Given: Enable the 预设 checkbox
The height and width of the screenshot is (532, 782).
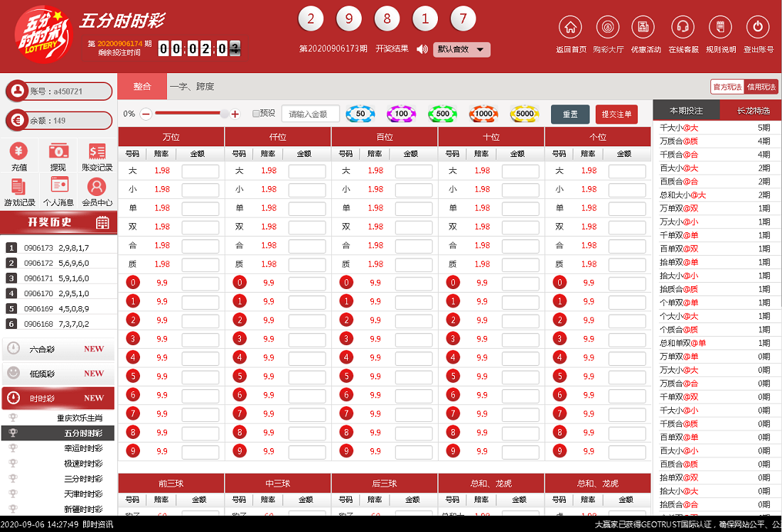Looking at the screenshot, I should pyautogui.click(x=256, y=114).
